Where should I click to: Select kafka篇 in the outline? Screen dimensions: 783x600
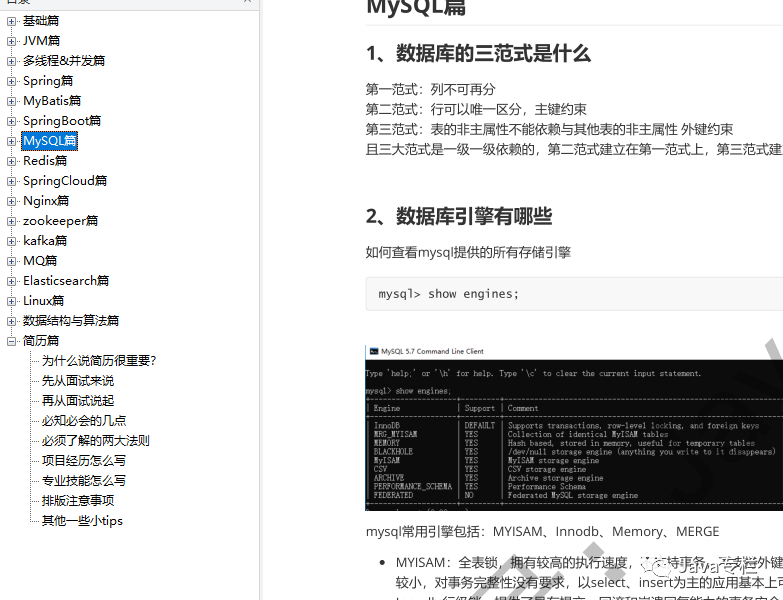point(45,241)
